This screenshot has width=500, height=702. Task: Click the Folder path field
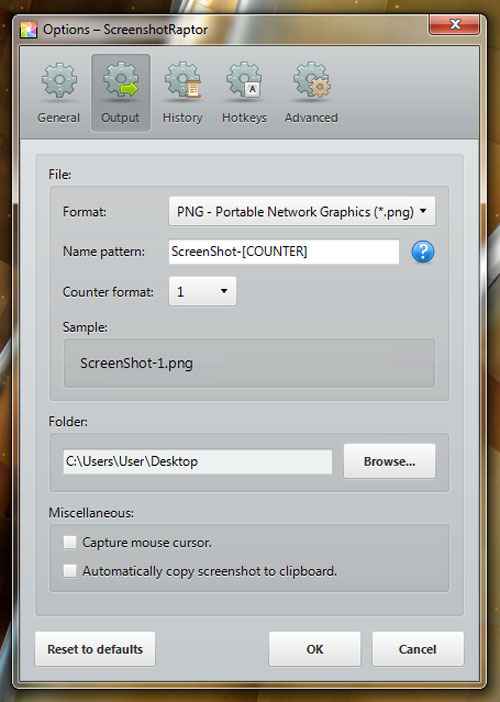click(x=197, y=461)
